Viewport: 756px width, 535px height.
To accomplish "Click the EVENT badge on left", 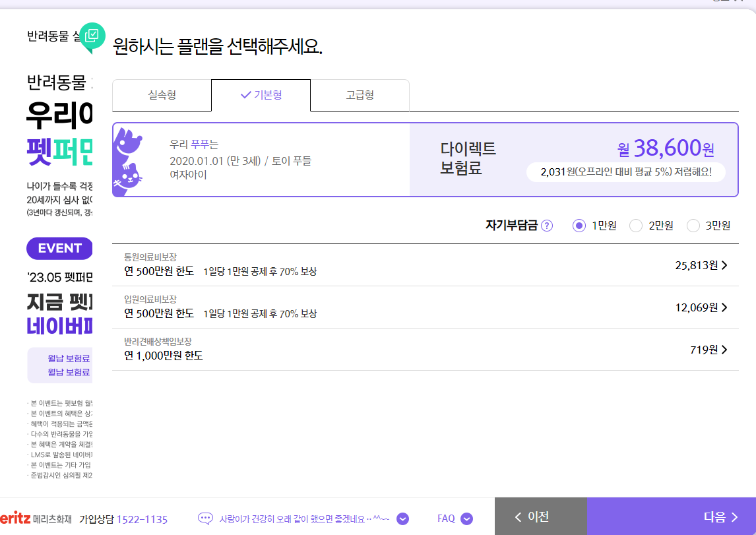I will (59, 248).
